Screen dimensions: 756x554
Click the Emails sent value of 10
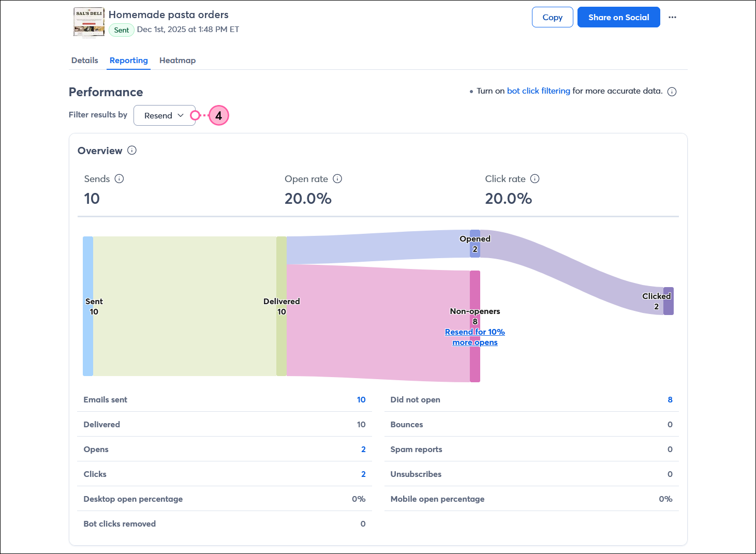(x=361, y=399)
